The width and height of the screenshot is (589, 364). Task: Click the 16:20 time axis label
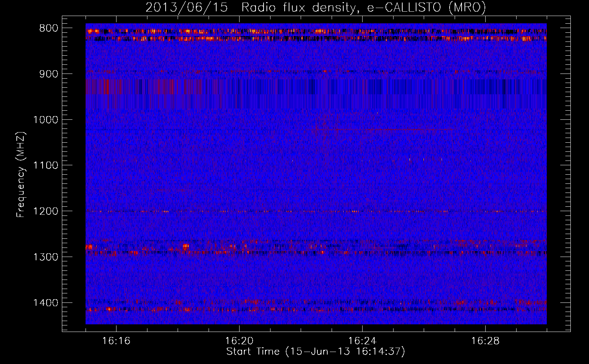[x=239, y=341]
